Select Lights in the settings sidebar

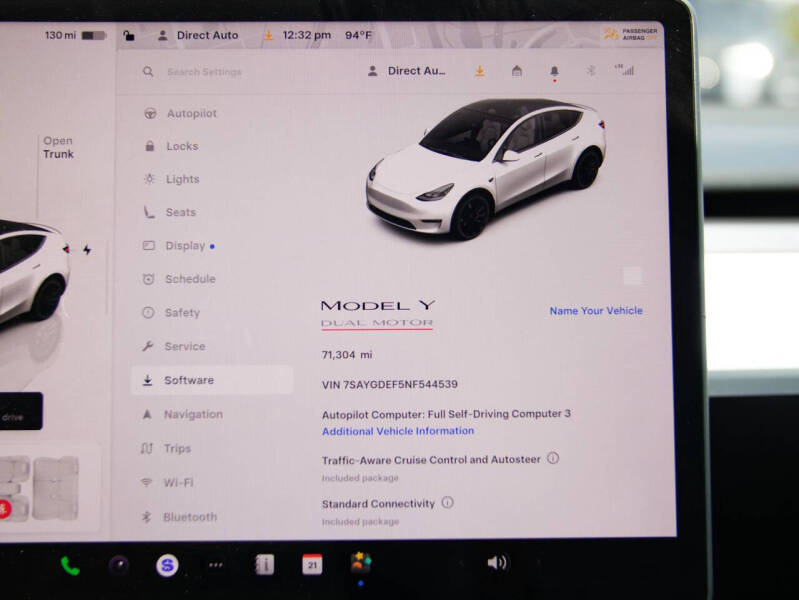point(171,179)
